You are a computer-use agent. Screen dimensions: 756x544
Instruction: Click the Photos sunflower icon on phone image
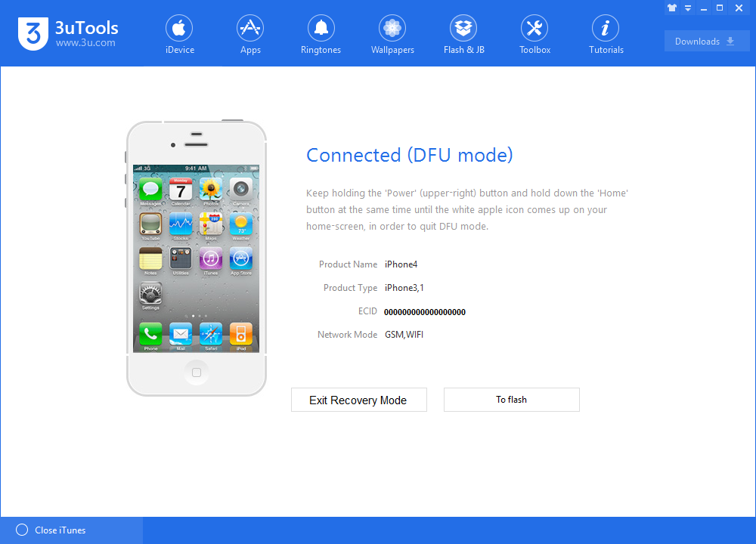click(x=211, y=189)
